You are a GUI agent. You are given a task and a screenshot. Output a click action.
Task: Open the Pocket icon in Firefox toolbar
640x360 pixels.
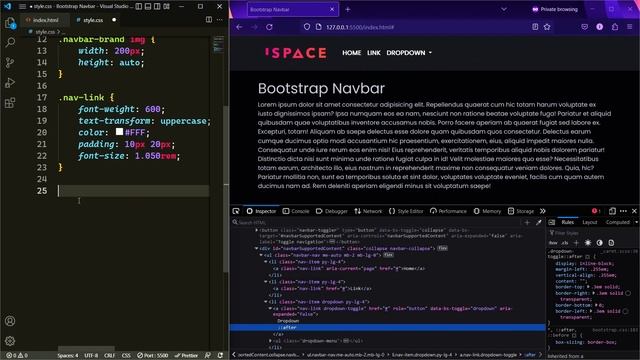pos(584,27)
